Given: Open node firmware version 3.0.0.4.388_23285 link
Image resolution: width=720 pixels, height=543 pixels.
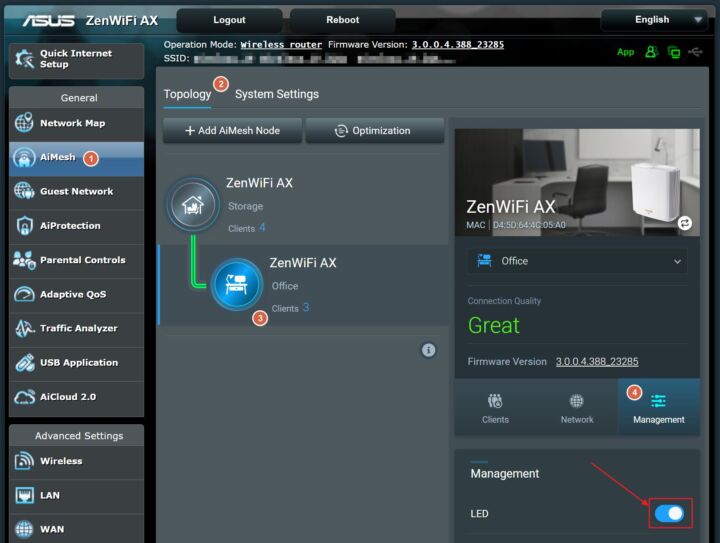Looking at the screenshot, I should (x=597, y=362).
